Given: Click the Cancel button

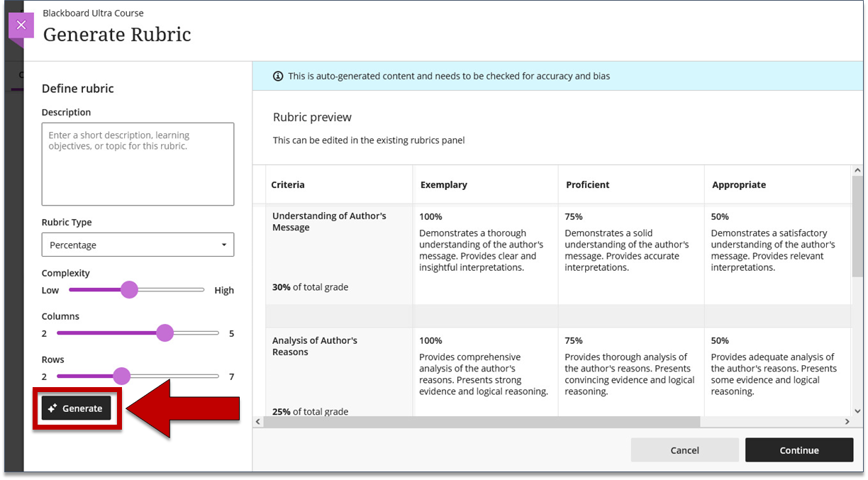Looking at the screenshot, I should coord(684,450).
